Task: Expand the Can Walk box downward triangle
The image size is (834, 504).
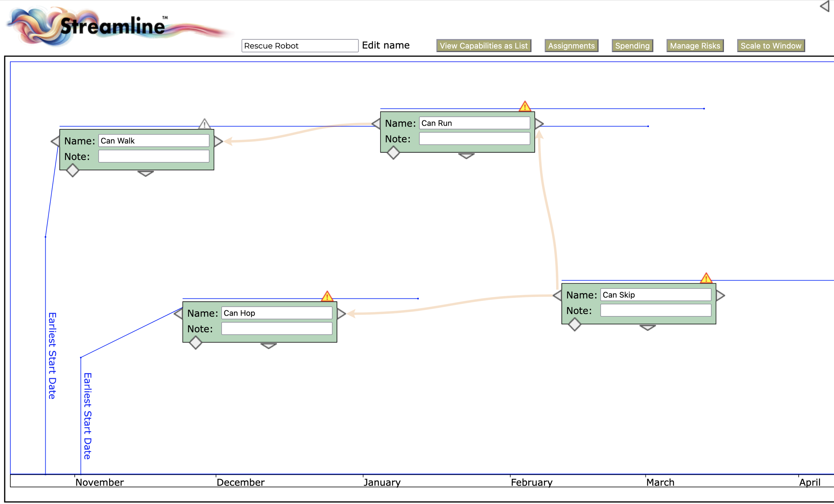Action: click(x=145, y=173)
